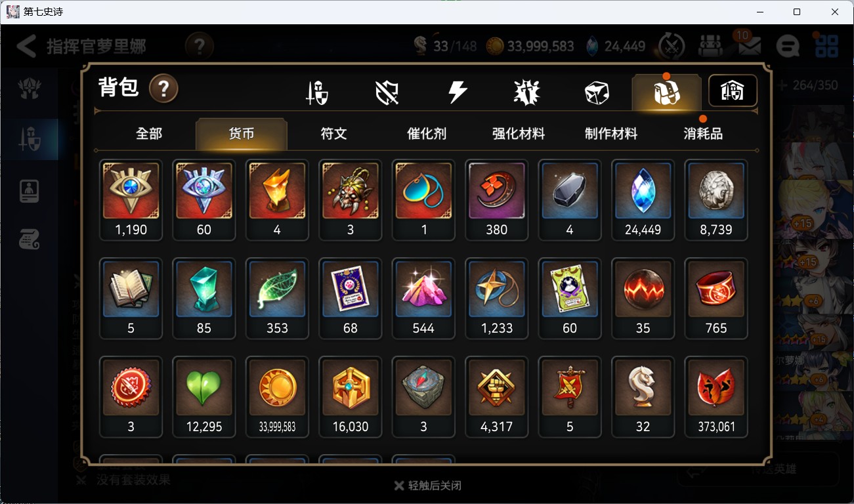Select the green heart item with 12,295
The image size is (854, 504).
pyautogui.click(x=203, y=397)
